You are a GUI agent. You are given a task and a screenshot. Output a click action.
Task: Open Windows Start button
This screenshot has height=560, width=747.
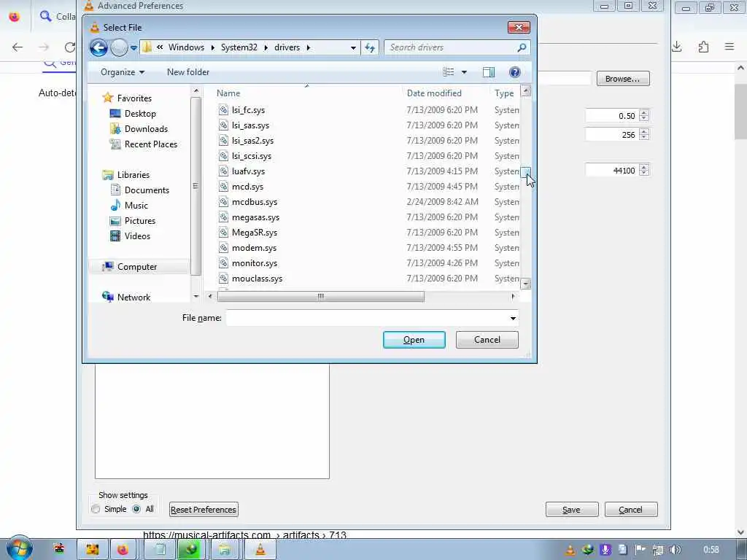click(x=19, y=548)
